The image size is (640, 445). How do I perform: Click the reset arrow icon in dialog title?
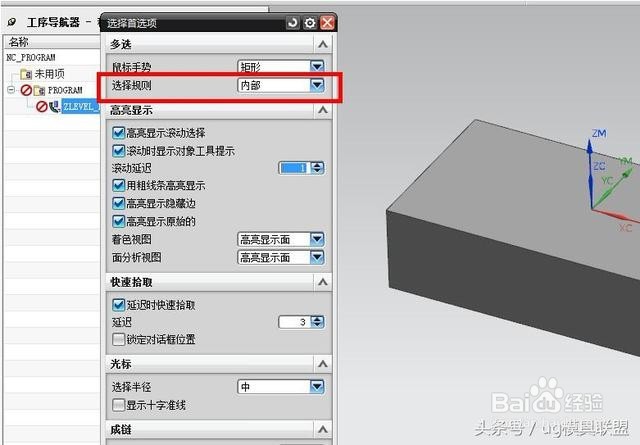[292, 22]
